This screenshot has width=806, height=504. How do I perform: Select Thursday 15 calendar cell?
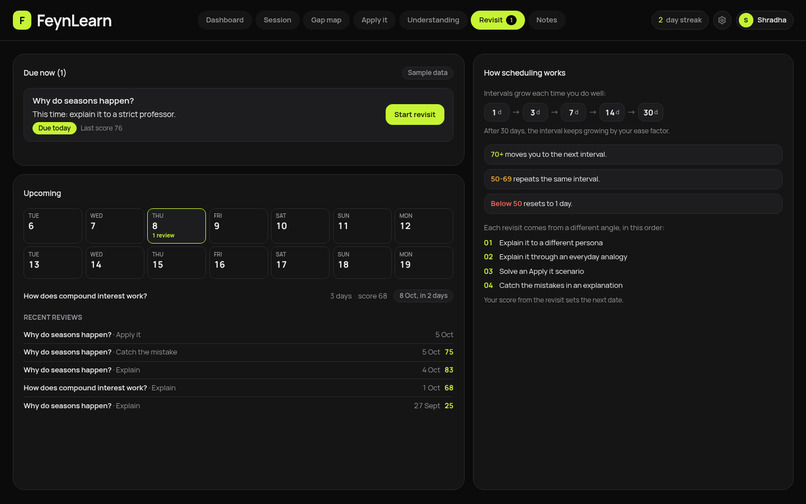176,262
